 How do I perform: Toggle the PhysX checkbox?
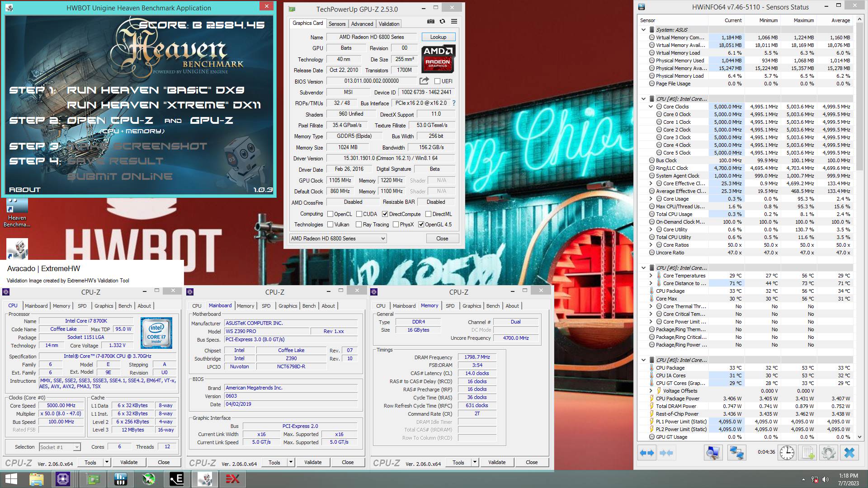(396, 225)
